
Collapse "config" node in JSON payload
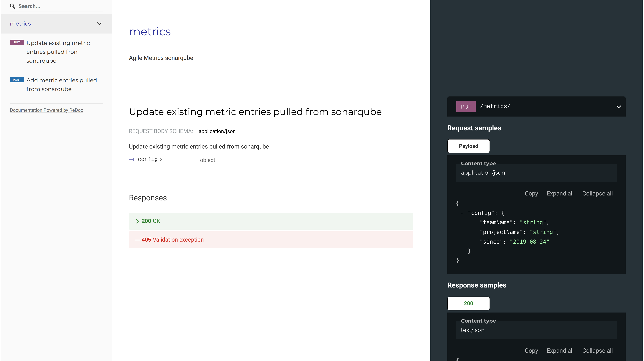click(462, 213)
